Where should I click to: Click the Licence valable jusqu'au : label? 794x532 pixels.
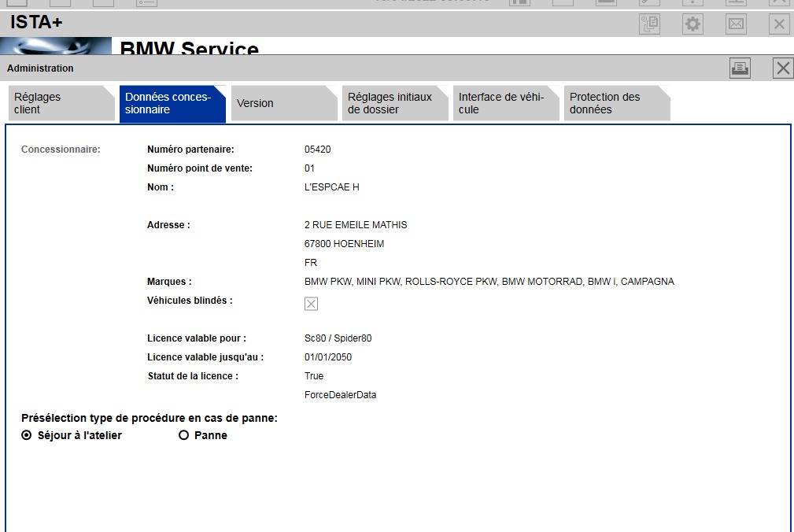[205, 357]
